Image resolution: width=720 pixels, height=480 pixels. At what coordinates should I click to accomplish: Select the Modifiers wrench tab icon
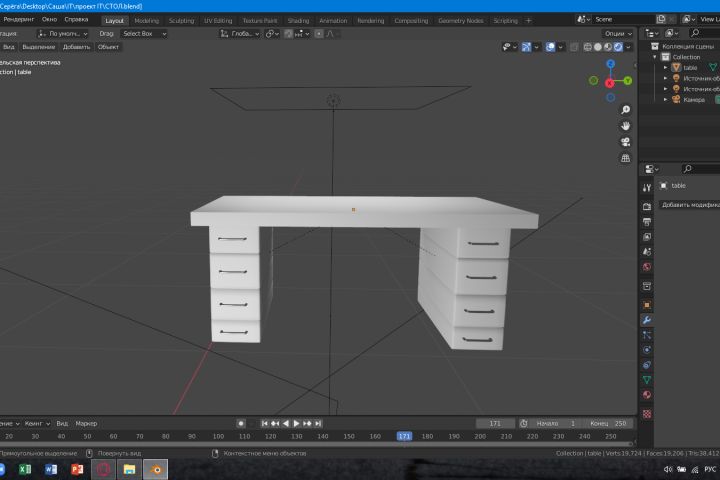[647, 320]
